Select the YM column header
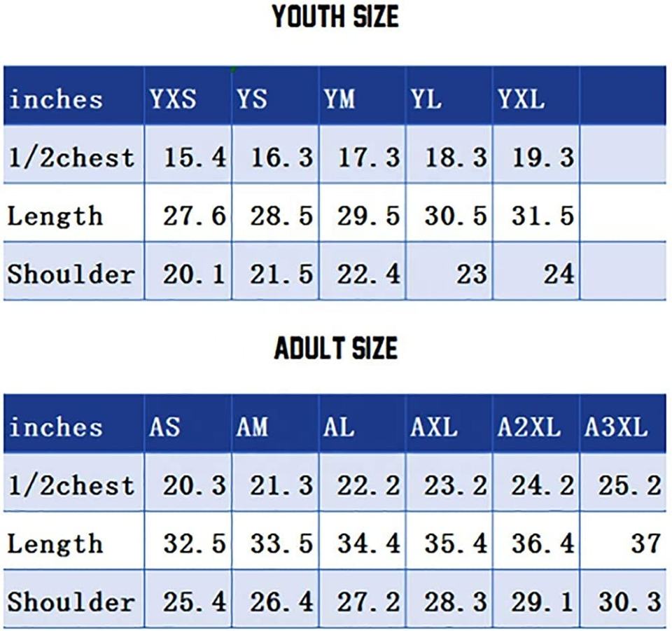Viewport: 672px width, 631px height. pos(339,99)
